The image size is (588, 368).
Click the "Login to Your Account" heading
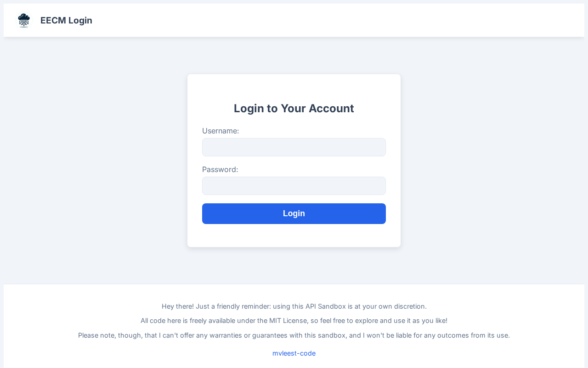coord(294,109)
